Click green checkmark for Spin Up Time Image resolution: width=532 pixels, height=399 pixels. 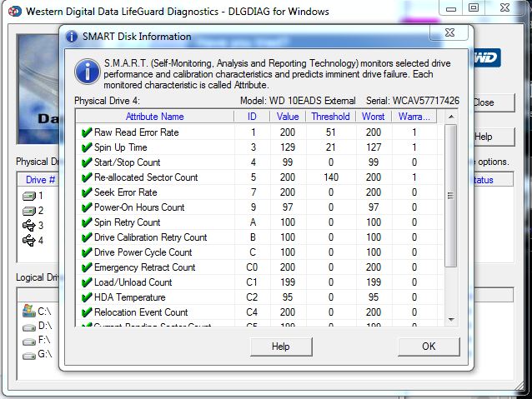[x=87, y=147]
